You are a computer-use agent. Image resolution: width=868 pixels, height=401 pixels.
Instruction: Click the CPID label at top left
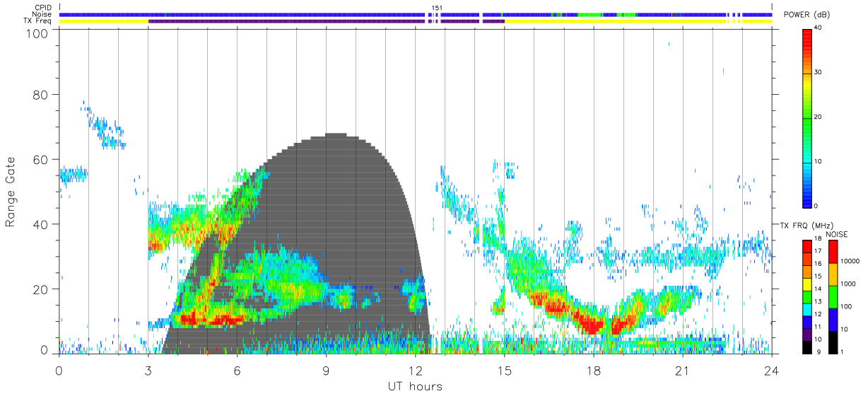pyautogui.click(x=43, y=8)
